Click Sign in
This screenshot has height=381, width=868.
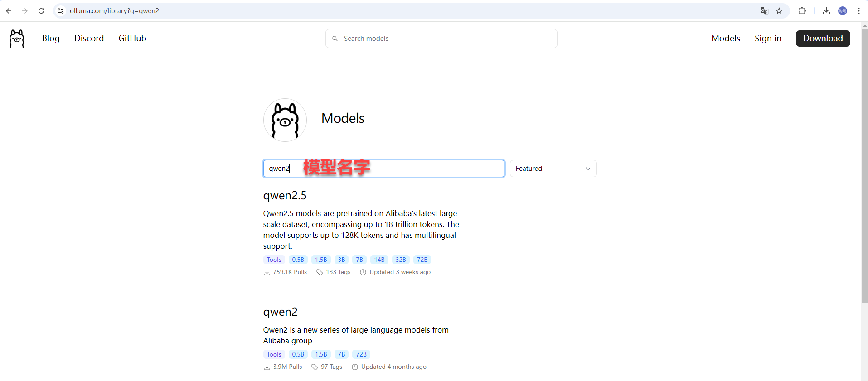pos(768,39)
